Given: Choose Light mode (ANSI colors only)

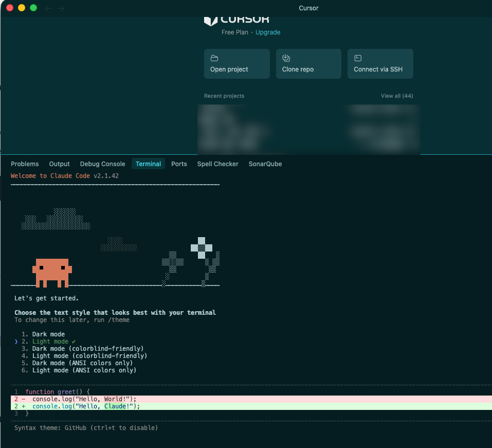Looking at the screenshot, I should click(84, 370).
